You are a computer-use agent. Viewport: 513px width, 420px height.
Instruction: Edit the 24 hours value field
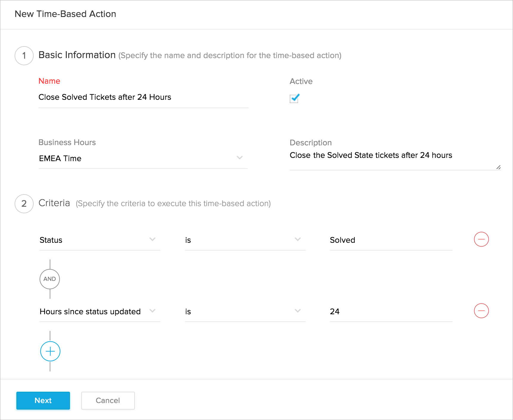[x=391, y=312]
